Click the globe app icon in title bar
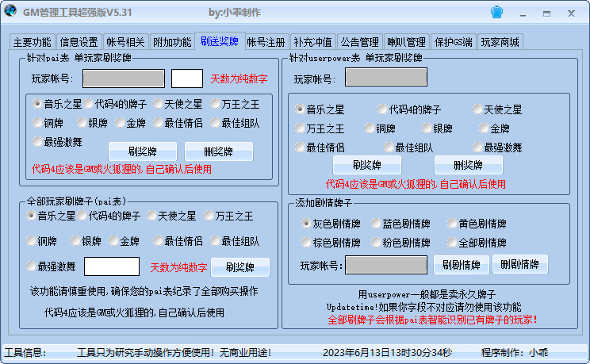Viewport: 590px width, 364px height. pyautogui.click(x=10, y=10)
